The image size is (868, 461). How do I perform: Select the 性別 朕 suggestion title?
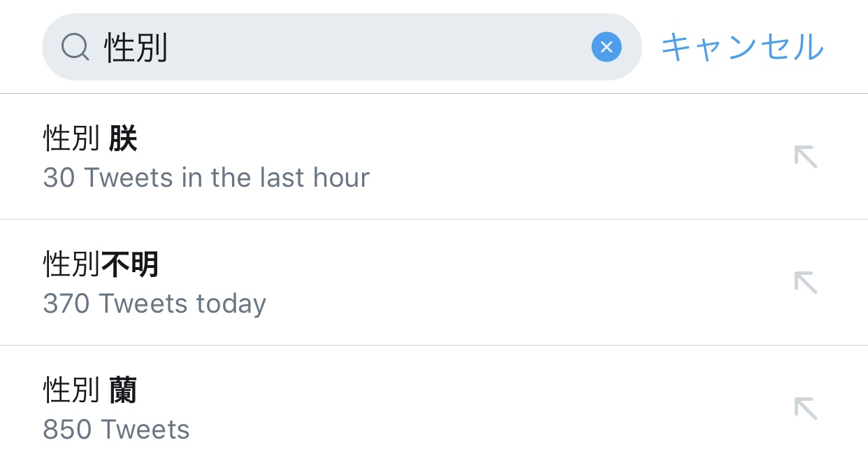tap(90, 139)
